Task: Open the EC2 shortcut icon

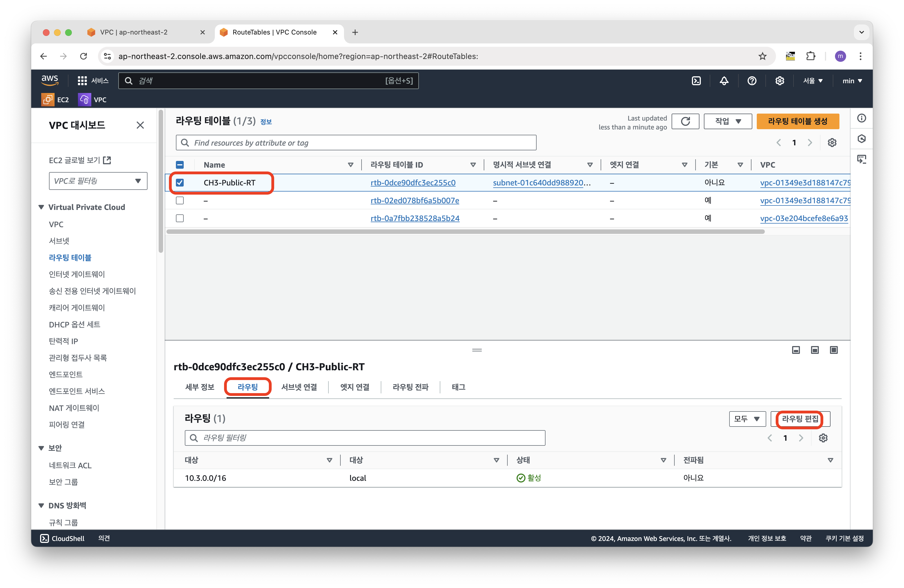Action: (x=48, y=99)
